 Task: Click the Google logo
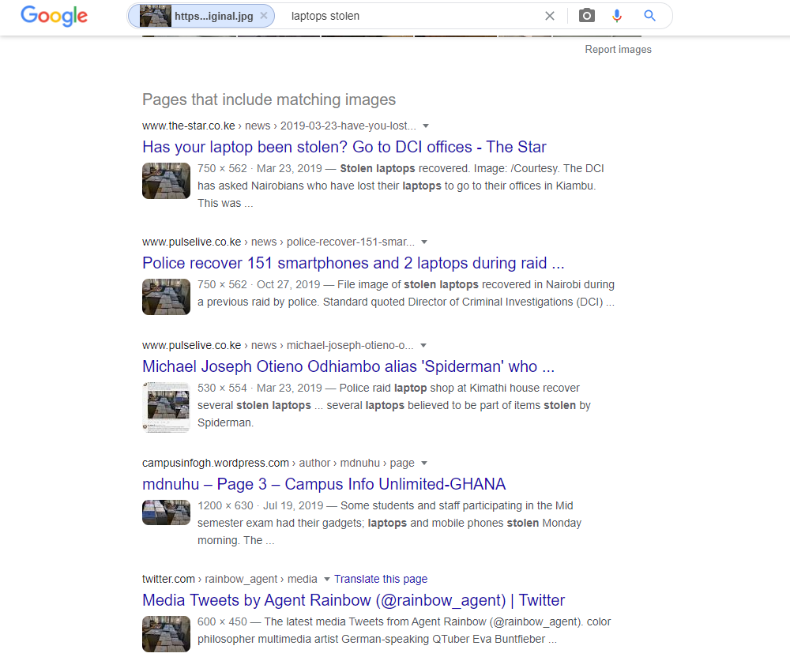[x=54, y=16]
